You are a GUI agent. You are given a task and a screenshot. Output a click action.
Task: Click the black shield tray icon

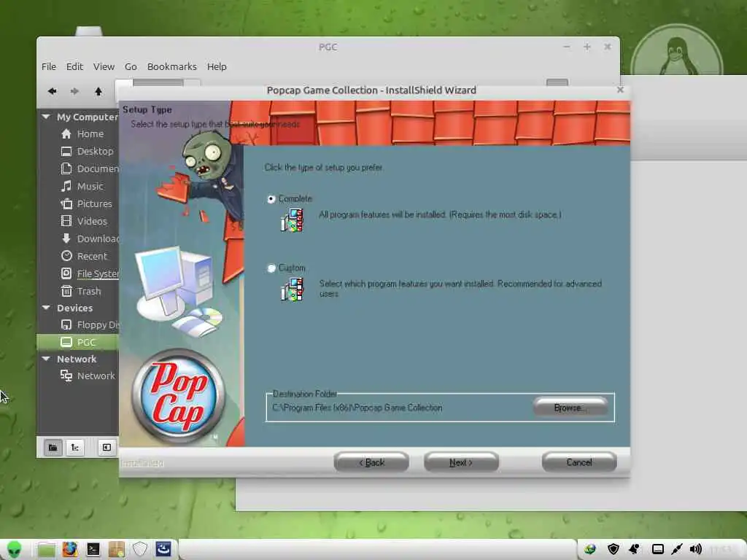pos(613,549)
